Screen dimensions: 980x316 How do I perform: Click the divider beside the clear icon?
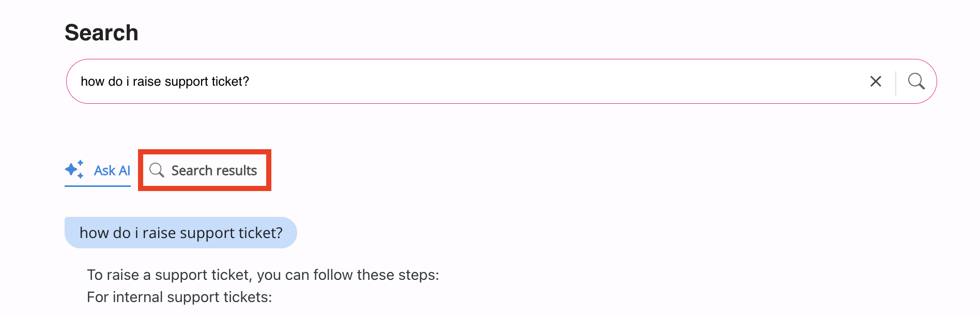896,82
